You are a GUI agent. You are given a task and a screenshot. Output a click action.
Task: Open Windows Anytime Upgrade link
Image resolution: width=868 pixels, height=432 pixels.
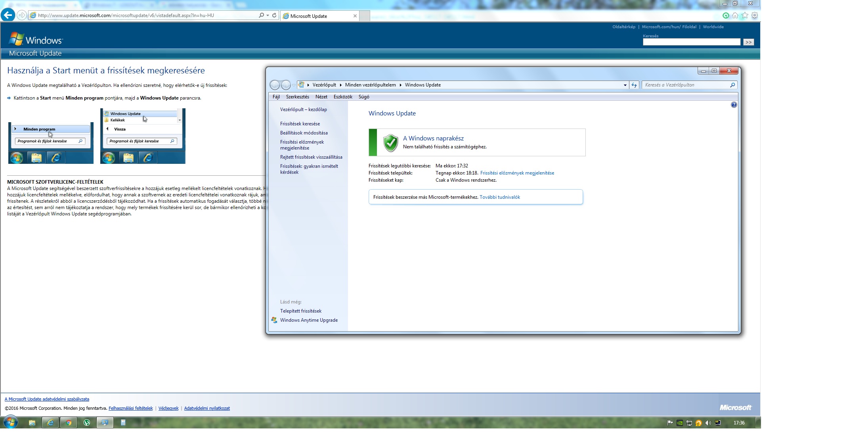point(309,320)
